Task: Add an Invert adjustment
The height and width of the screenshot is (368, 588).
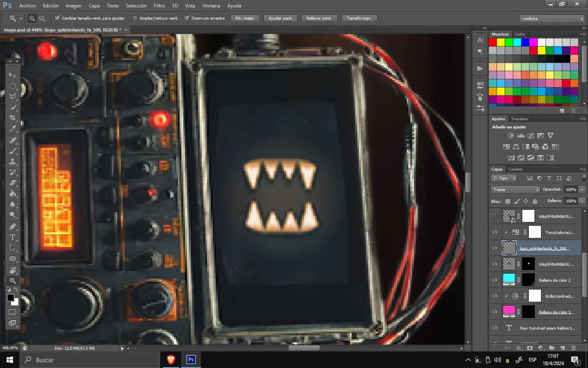Action: (x=511, y=158)
